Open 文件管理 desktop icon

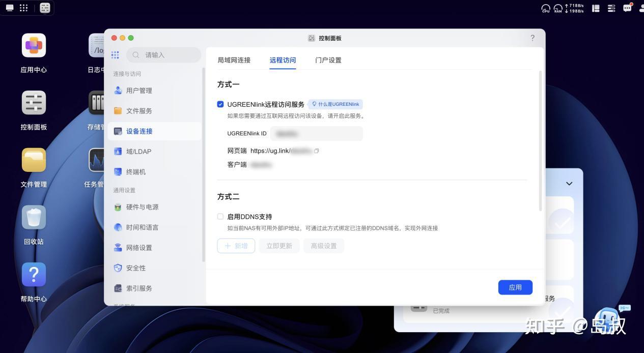[x=34, y=168]
